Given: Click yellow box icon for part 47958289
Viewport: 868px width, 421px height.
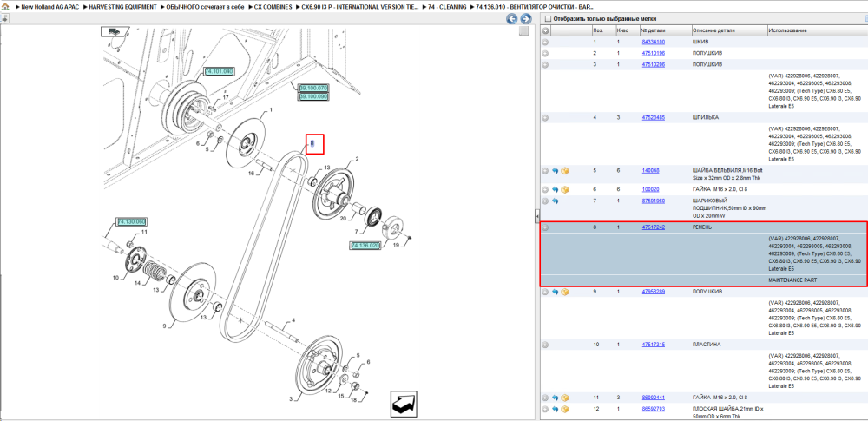Looking at the screenshot, I should (565, 292).
